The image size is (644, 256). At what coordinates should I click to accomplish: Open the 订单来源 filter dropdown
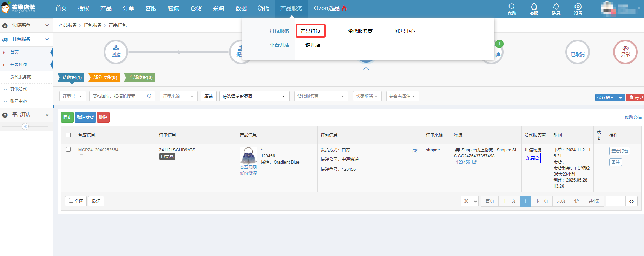tap(179, 96)
